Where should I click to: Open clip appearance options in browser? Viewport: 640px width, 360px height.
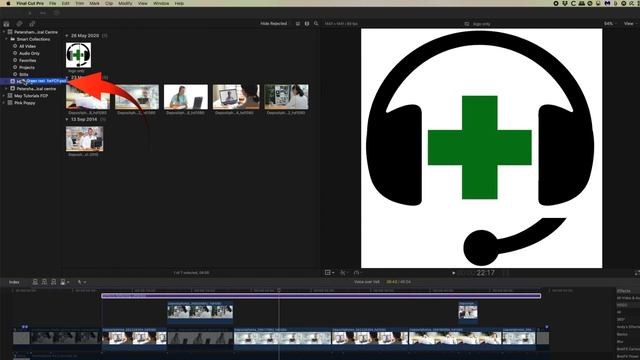(x=307, y=24)
